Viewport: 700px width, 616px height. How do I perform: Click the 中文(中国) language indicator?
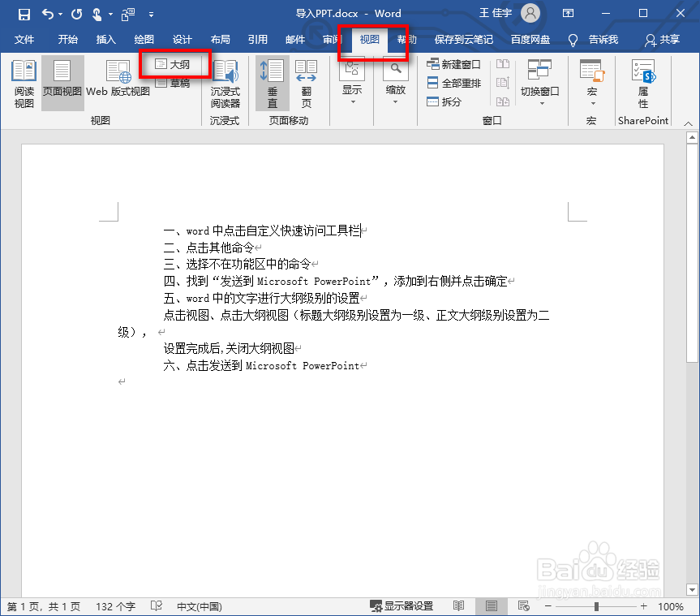[x=199, y=606]
